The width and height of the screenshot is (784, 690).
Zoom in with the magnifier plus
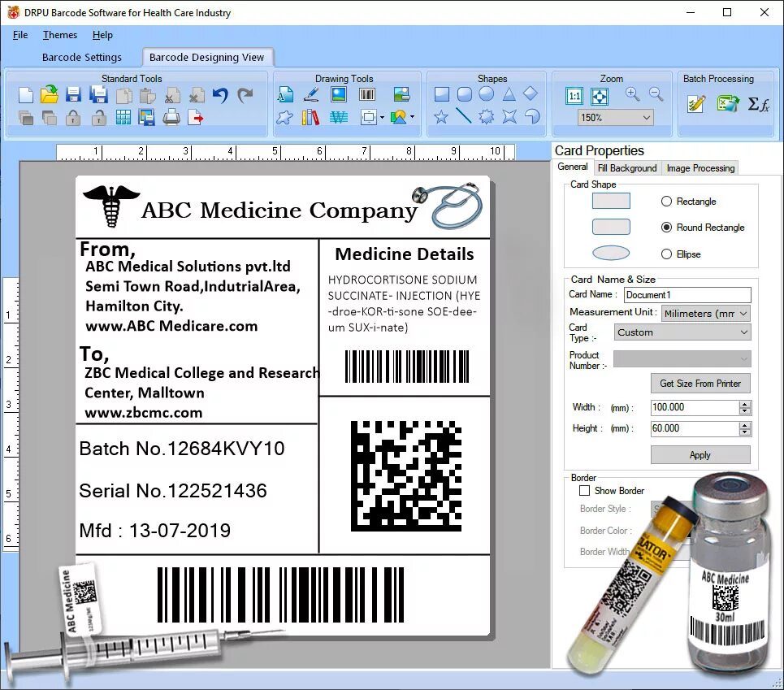[633, 94]
